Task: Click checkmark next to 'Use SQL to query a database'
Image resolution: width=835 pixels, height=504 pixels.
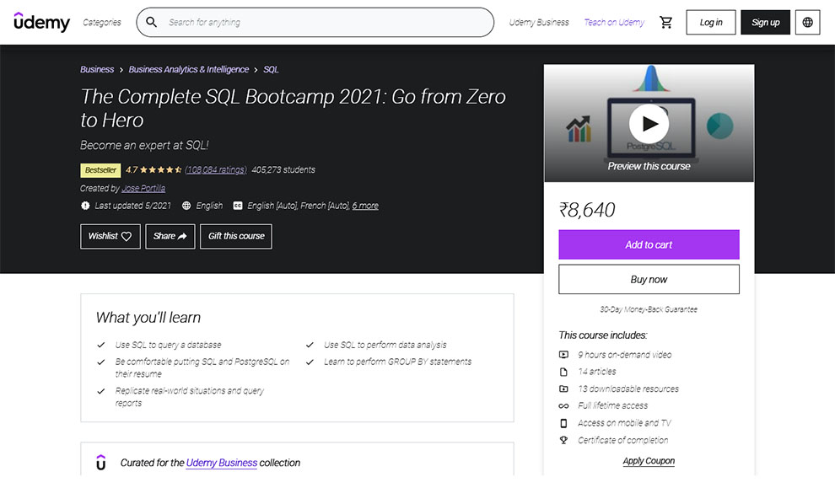Action: [101, 345]
